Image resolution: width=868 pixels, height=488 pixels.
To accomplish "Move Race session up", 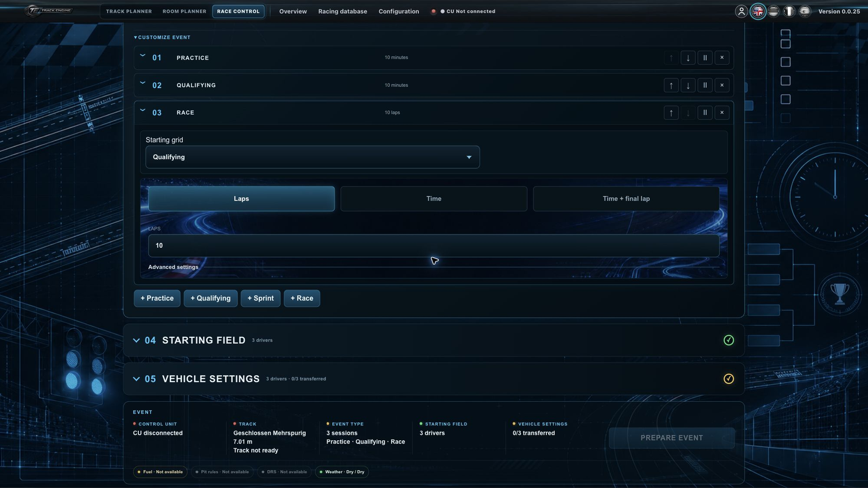I will pos(671,113).
